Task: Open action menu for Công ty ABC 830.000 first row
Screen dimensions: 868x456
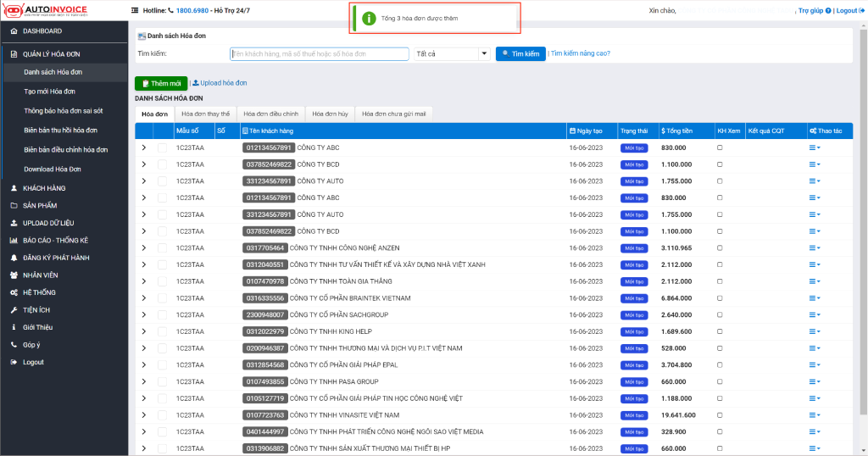Action: point(815,147)
